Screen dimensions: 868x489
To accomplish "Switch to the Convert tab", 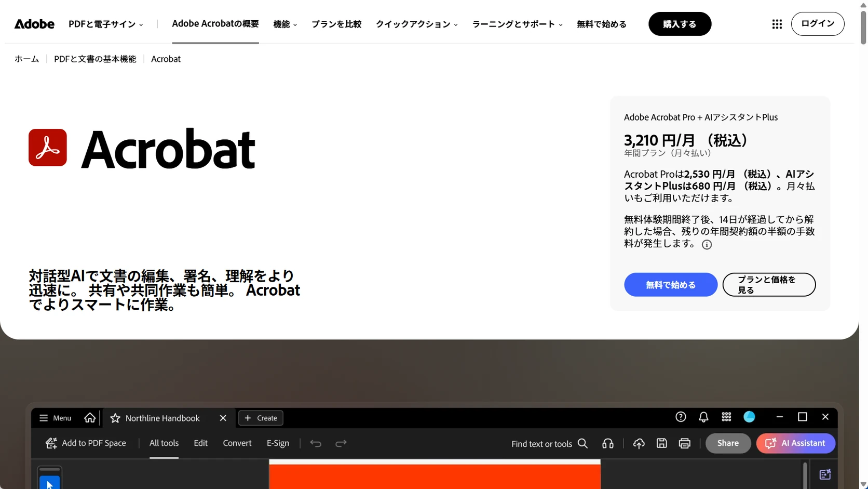I will (237, 443).
